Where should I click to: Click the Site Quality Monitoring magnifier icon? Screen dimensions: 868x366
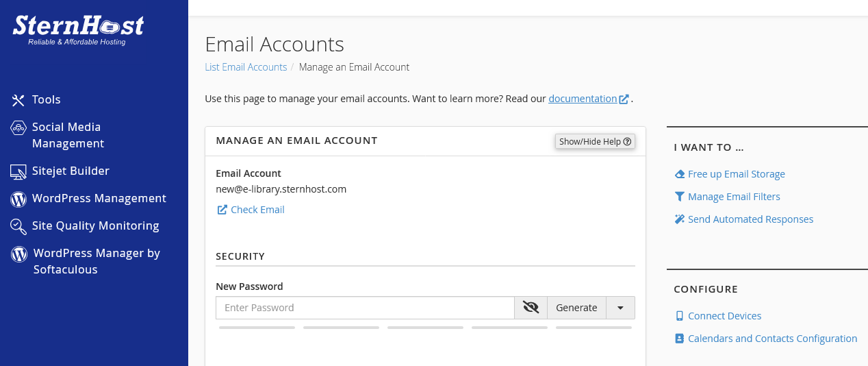tap(18, 226)
